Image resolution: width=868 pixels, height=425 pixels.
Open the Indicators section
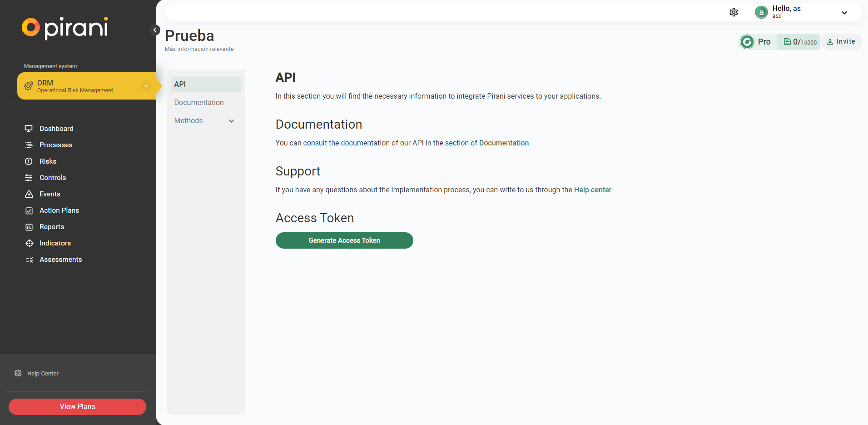click(x=55, y=243)
